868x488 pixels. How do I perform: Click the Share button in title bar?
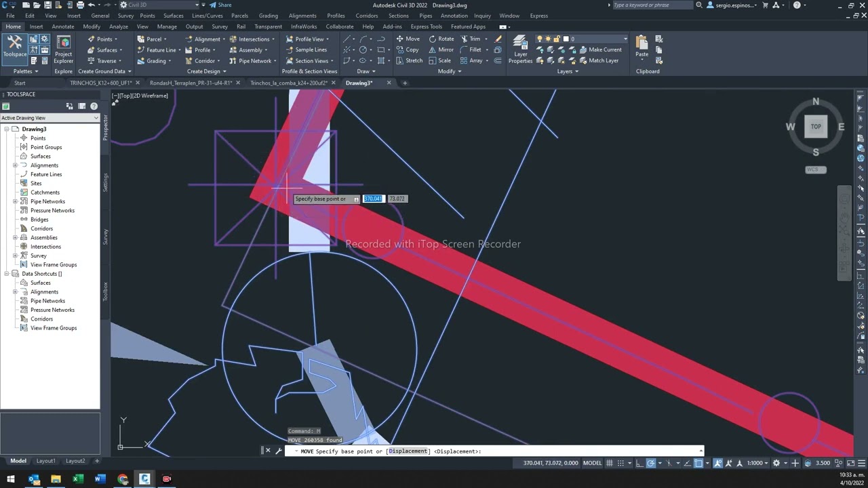[x=220, y=5]
